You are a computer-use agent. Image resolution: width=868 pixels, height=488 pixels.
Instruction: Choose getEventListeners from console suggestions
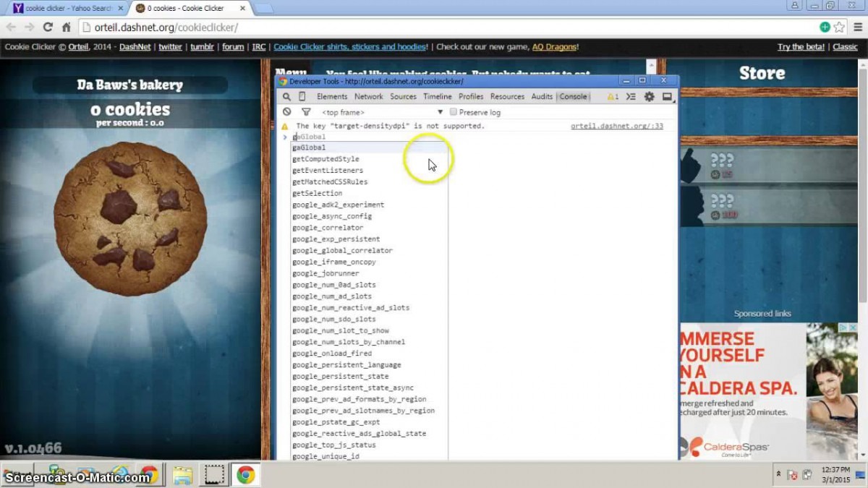click(369, 171)
